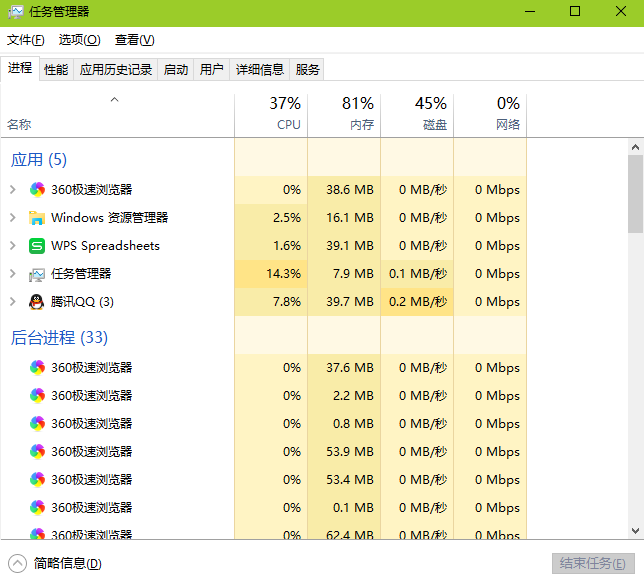The height and width of the screenshot is (587, 644).
Task: Click browser icon of 2.2 MB process
Action: click(x=37, y=395)
